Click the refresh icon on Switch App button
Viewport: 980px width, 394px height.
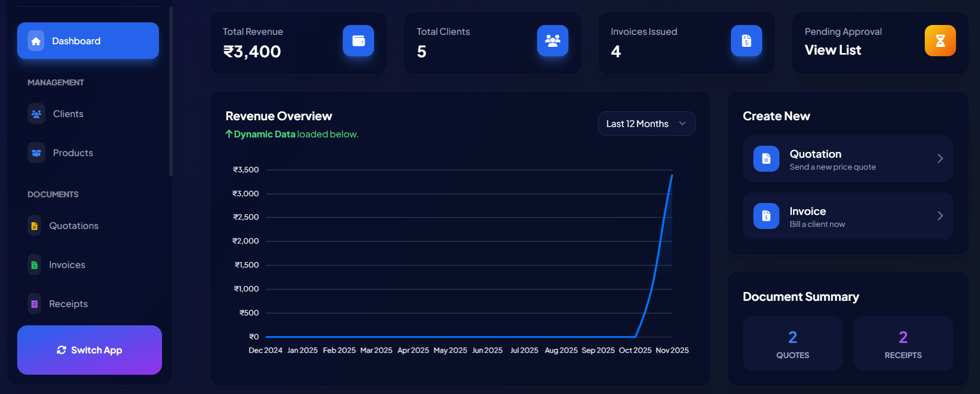(x=61, y=350)
